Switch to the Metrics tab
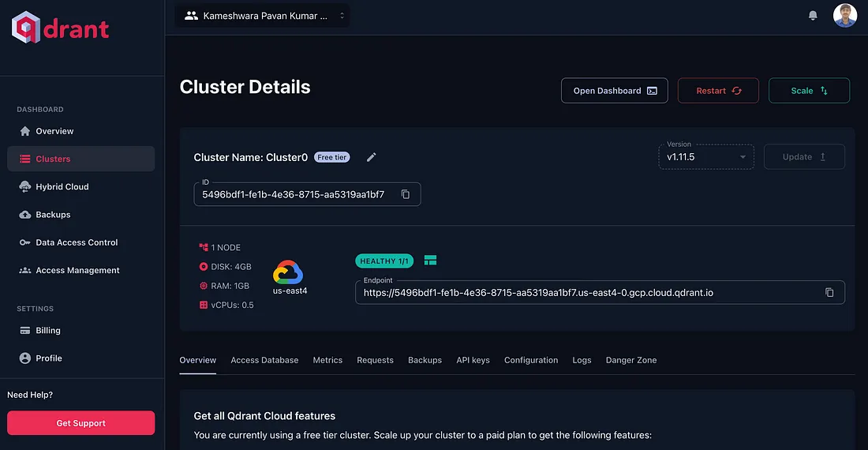This screenshot has width=868, height=450. coord(327,360)
